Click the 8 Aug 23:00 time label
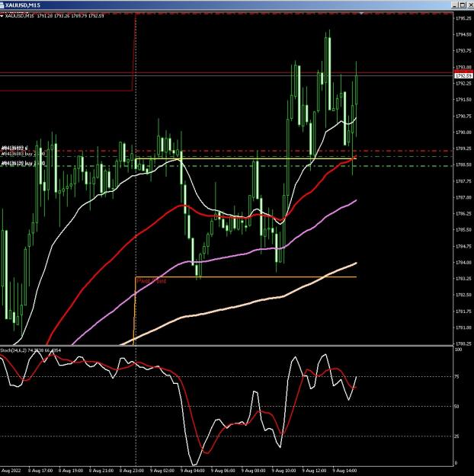 (x=132, y=471)
